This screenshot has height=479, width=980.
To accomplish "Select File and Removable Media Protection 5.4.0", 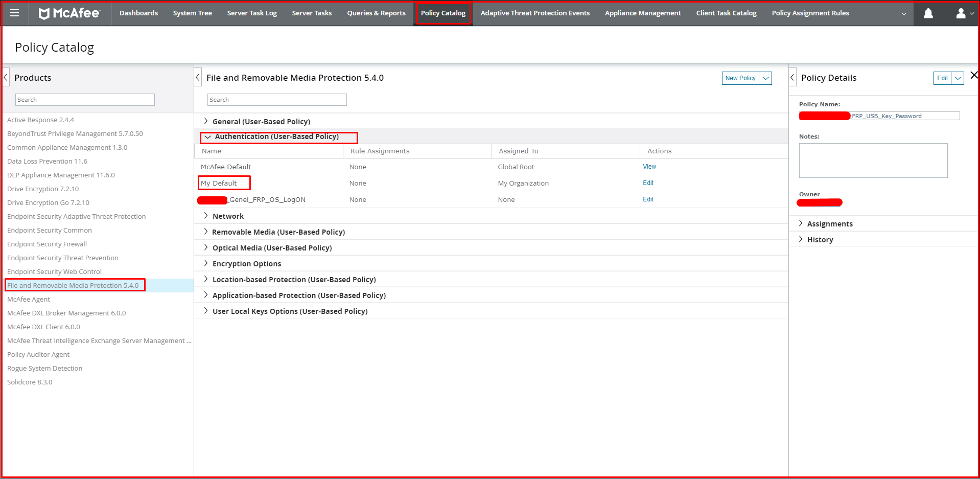I will 73,285.
